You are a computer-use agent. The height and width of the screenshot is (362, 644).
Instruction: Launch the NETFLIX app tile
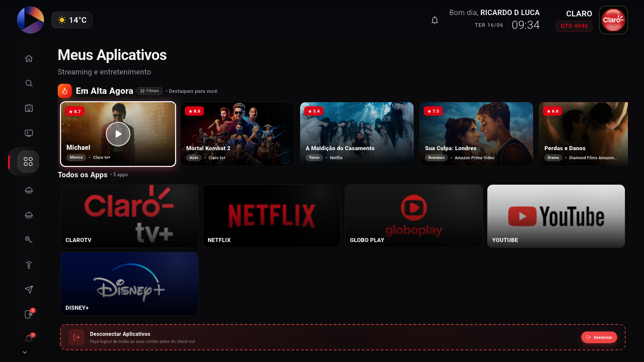(x=272, y=216)
